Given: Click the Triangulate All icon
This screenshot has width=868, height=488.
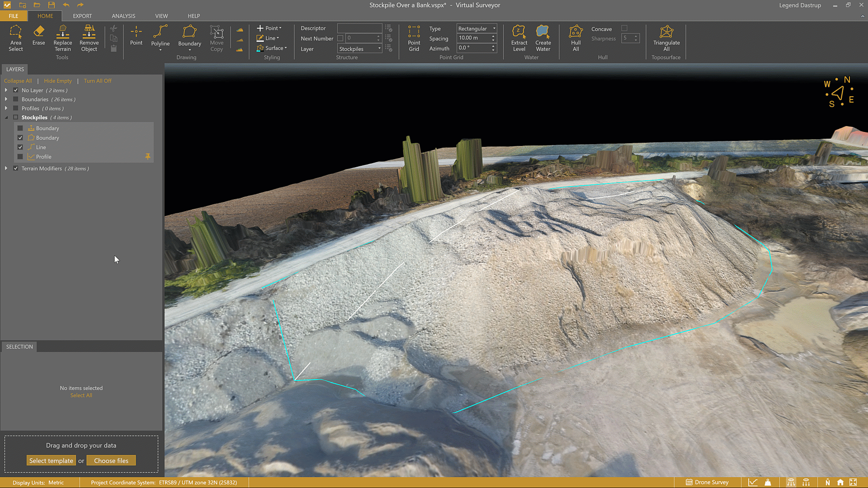Looking at the screenshot, I should click(x=666, y=38).
